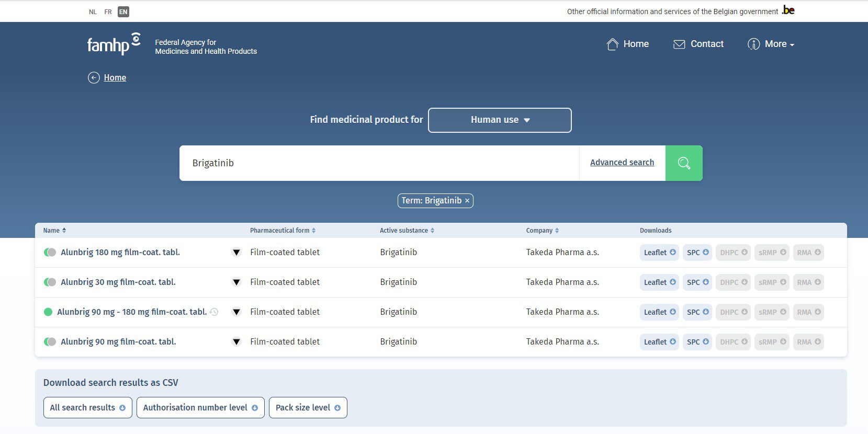This screenshot has width=868, height=434.
Task: Expand details of Alunbrig 180 mg row
Action: coord(236,253)
